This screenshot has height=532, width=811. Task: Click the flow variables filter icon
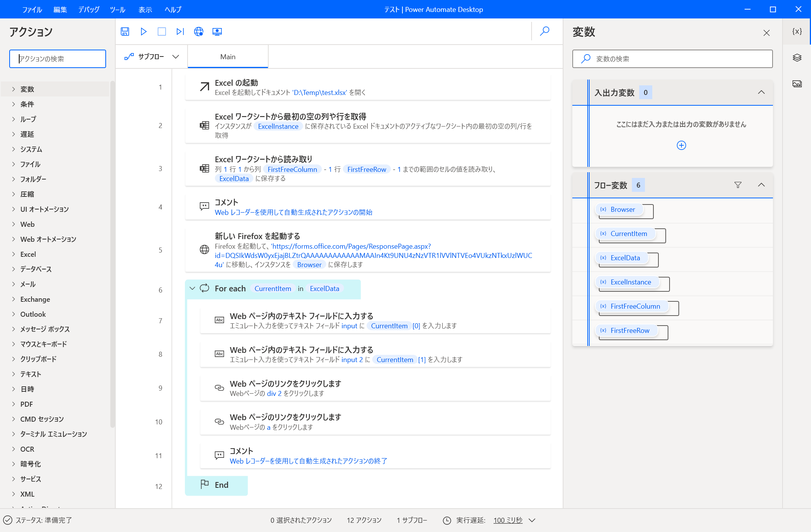tap(738, 185)
